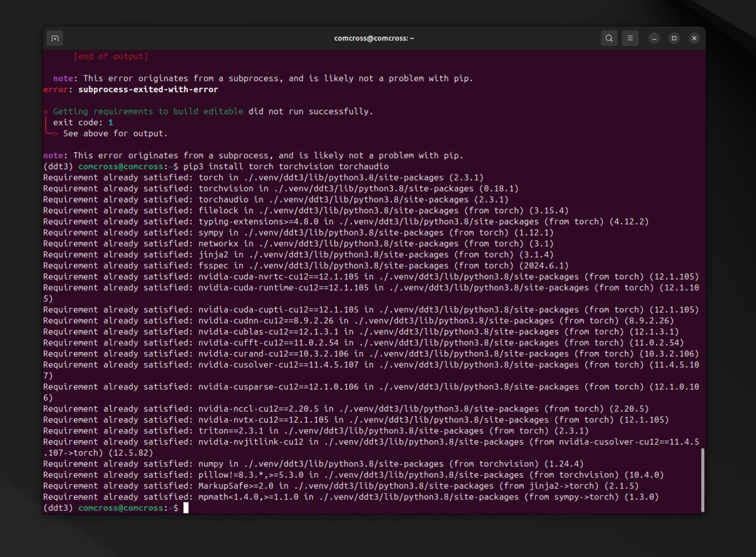Image resolution: width=756 pixels, height=557 pixels.
Task: Click the numpy requirement line
Action: 211,464
